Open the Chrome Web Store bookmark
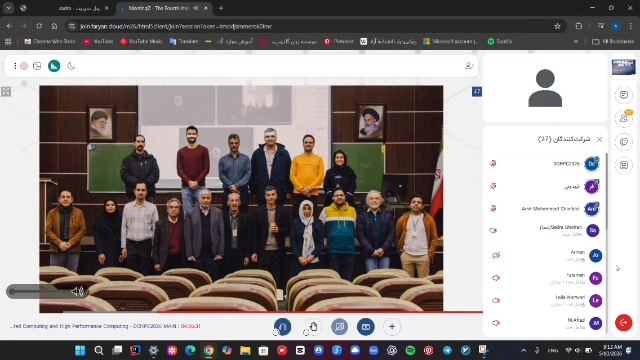The height and width of the screenshot is (360, 640). coord(50,41)
